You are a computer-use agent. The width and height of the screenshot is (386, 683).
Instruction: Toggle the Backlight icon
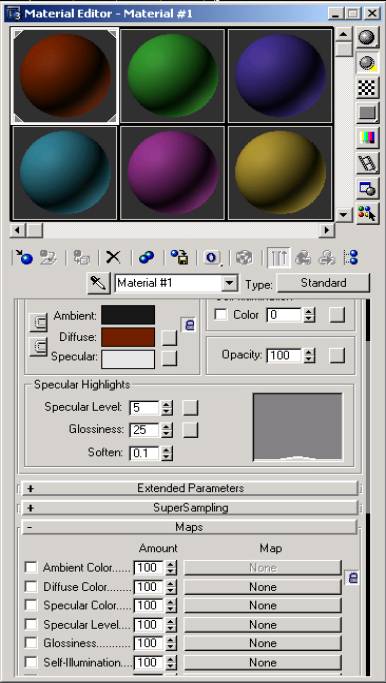(367, 63)
